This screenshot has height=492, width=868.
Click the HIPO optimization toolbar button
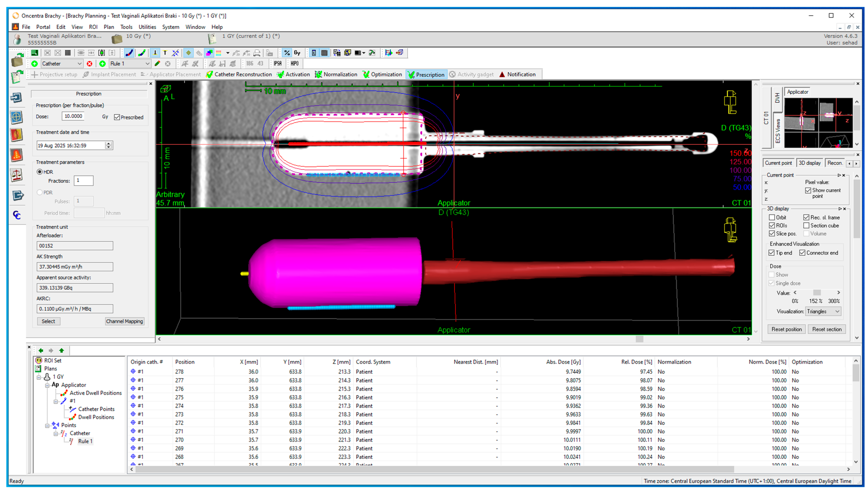tap(295, 64)
